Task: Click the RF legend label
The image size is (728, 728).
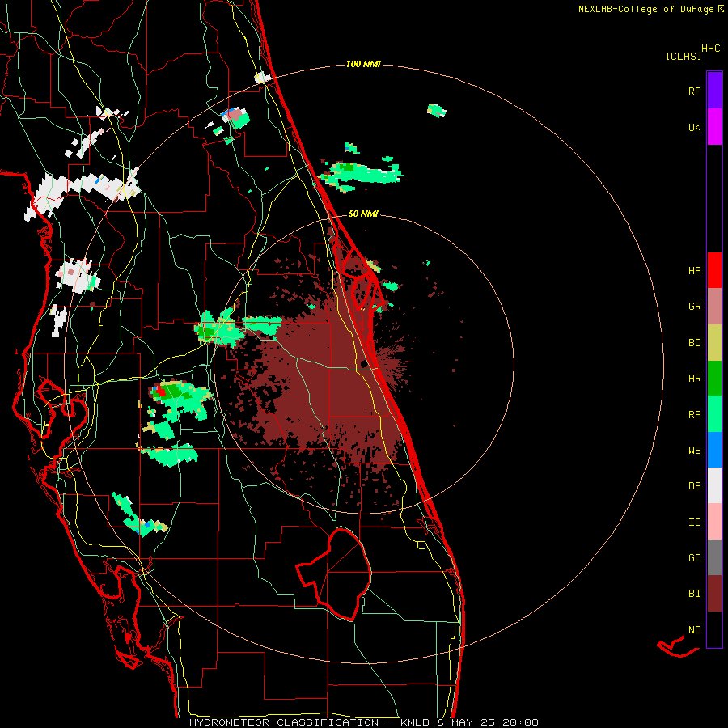Action: point(694,91)
